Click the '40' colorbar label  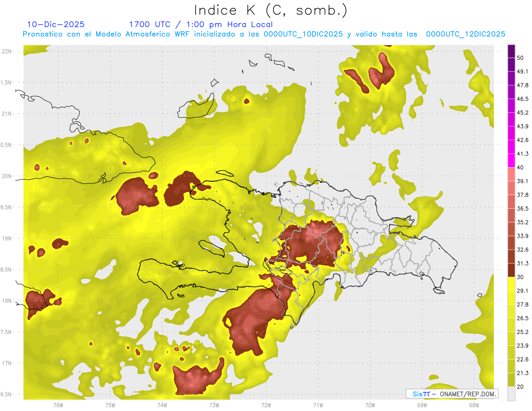[520, 168]
